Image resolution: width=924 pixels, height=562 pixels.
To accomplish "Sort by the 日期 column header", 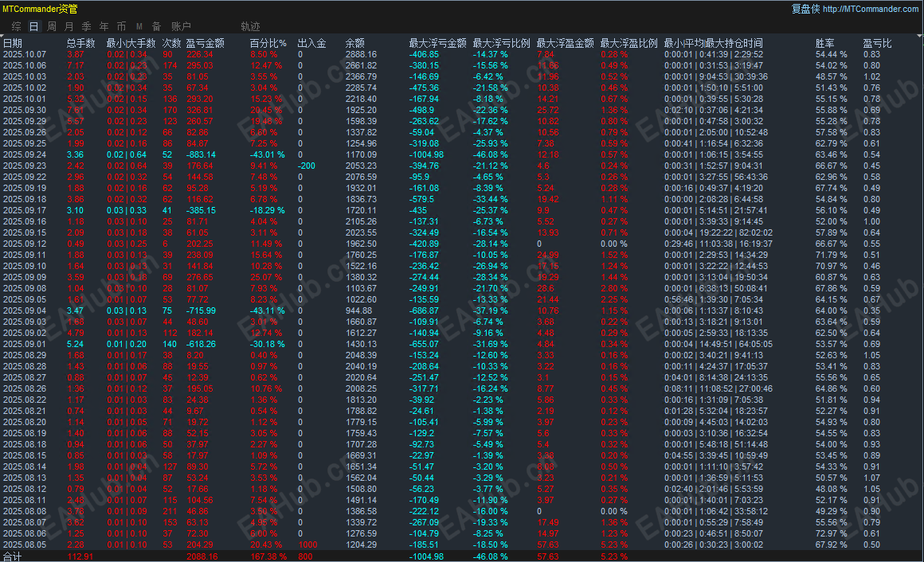I will pos(13,43).
